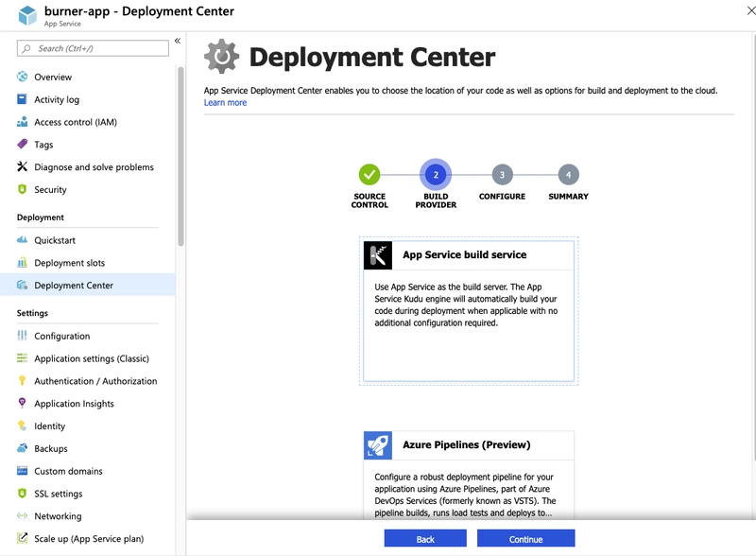Screen dimensions: 756x556
Task: Click the Diagnose and solve problems wrench icon
Action: (22, 166)
